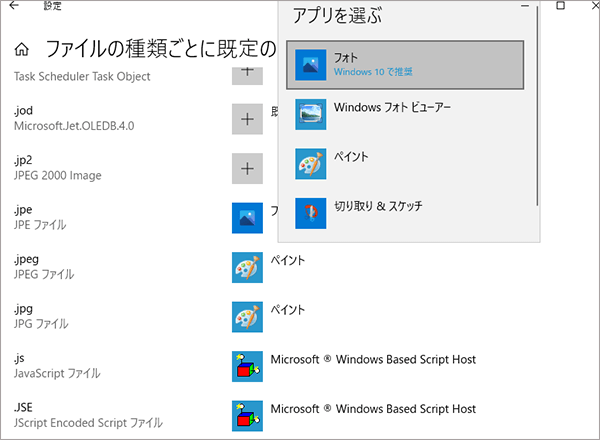Viewport: 600px width, 440px height.
Task: Choose Windows フォト ビューアー from the list
Action: [x=405, y=114]
